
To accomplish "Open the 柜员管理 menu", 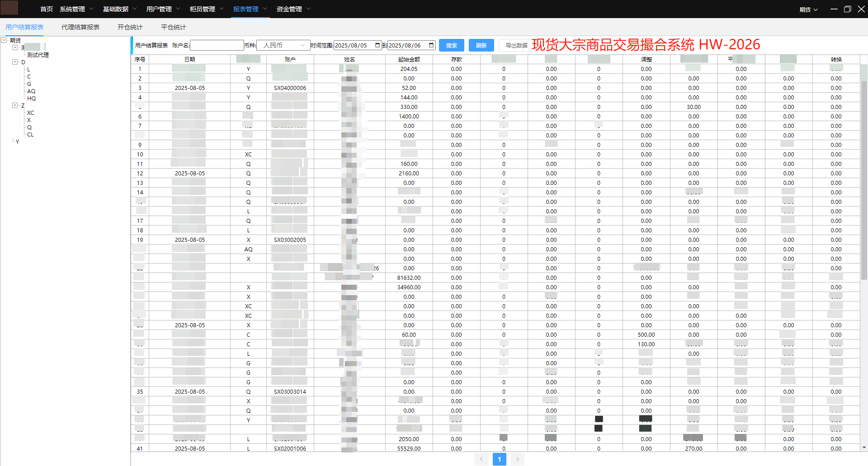I will coord(207,9).
